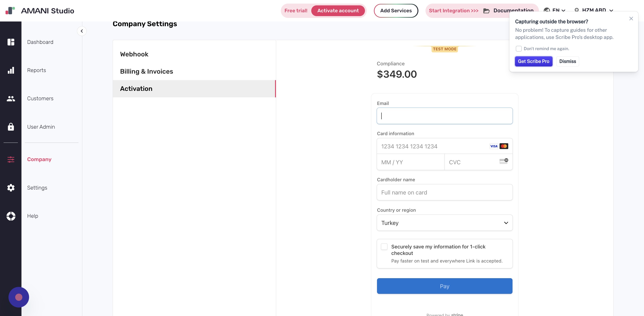Click the globe icon next to EN
Screen dimensions: 644x316
547,10
